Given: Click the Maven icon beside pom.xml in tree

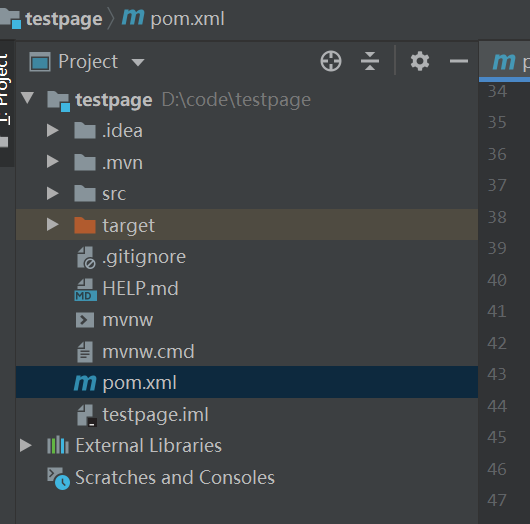Looking at the screenshot, I should click(85, 382).
